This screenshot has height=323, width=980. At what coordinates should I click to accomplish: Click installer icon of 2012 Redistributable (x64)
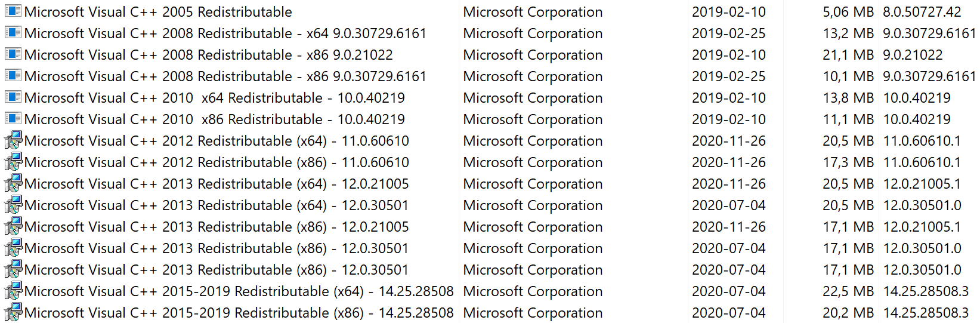[13, 141]
